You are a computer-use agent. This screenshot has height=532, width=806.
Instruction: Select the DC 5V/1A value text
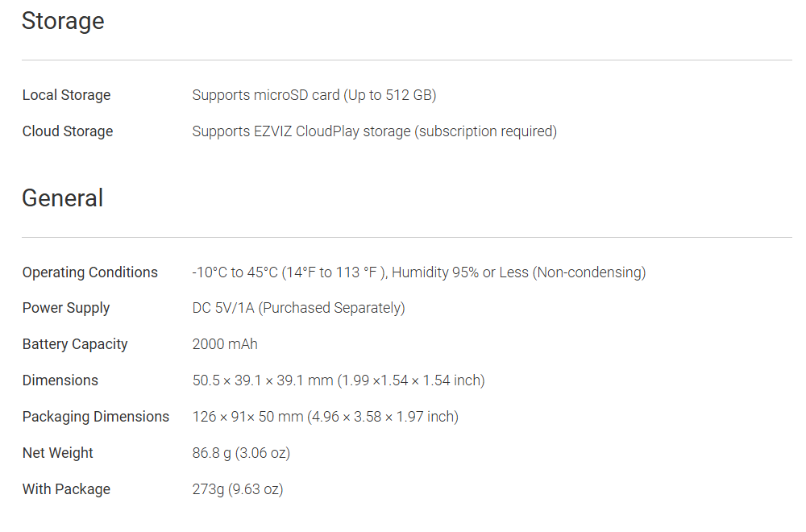point(298,308)
